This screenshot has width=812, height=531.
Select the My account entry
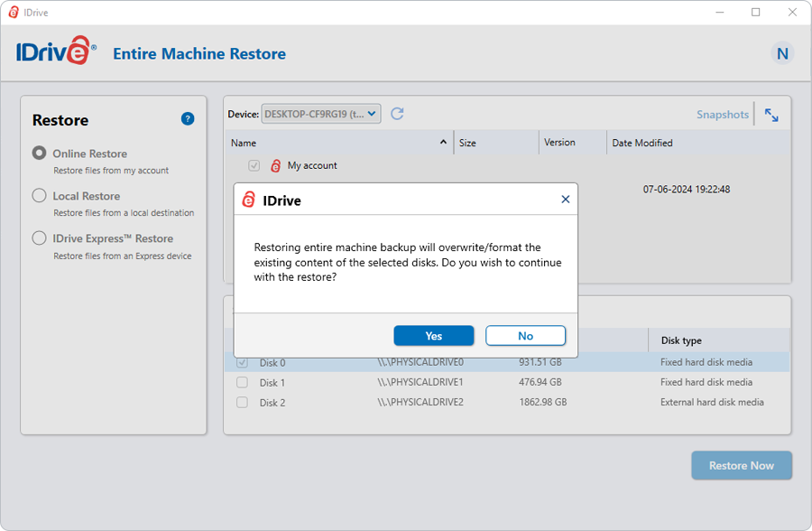[x=312, y=165]
